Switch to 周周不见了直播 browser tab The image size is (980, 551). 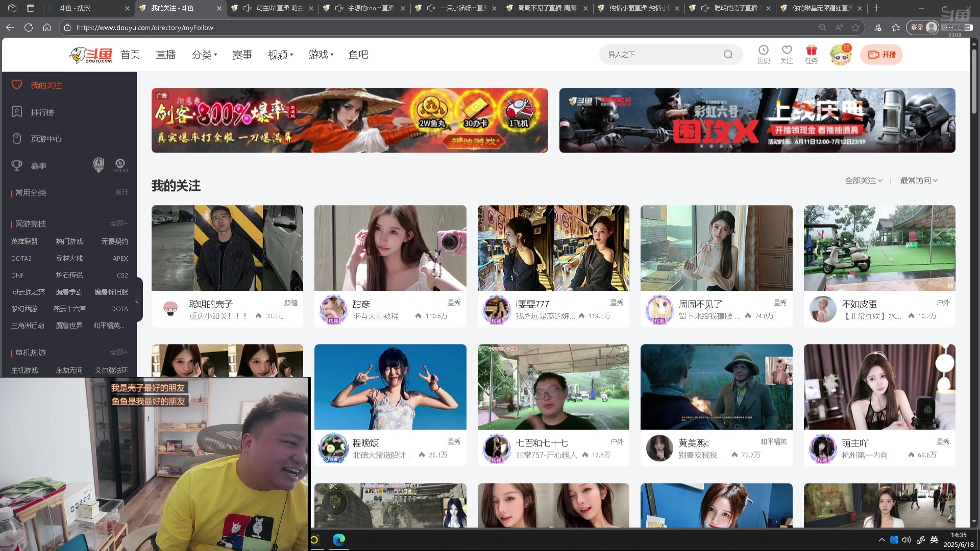547,8
